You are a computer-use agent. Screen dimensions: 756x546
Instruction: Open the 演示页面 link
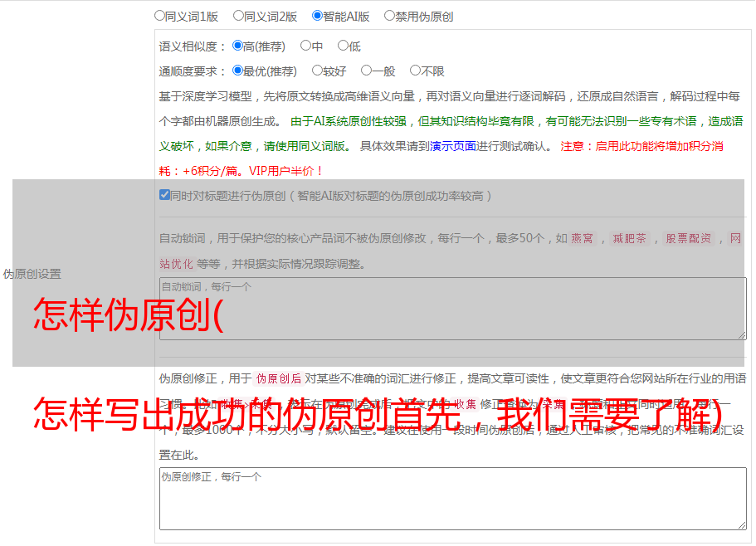pyautogui.click(x=452, y=146)
